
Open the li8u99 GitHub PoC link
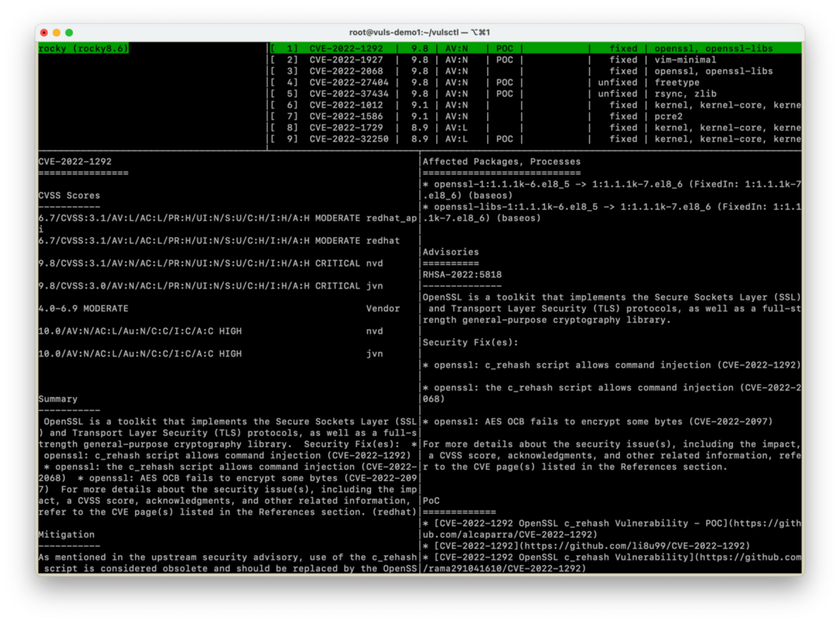tap(591, 546)
